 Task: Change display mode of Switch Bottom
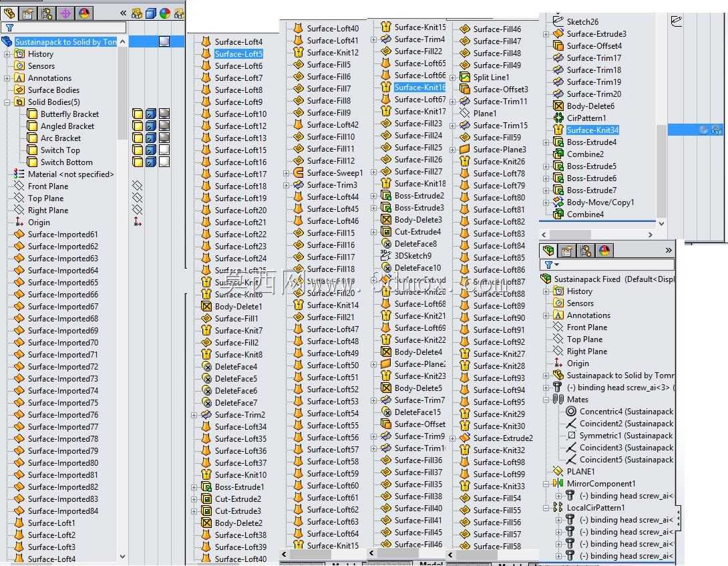point(151,162)
